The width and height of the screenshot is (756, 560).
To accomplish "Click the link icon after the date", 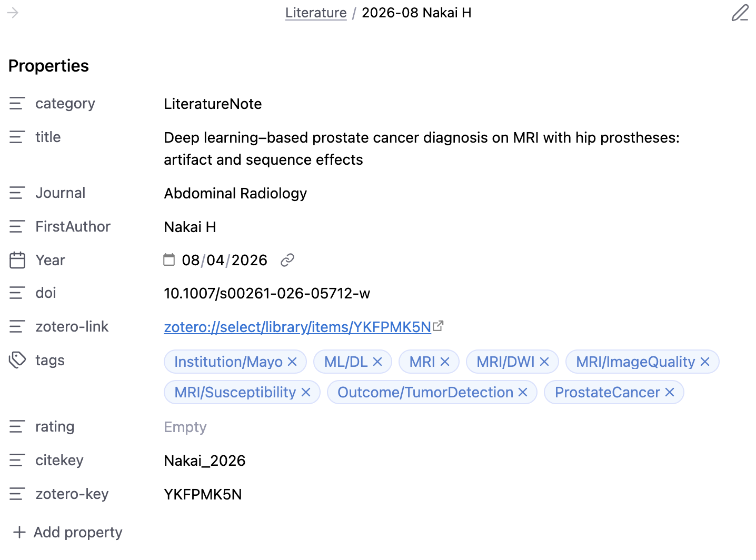I will click(287, 260).
